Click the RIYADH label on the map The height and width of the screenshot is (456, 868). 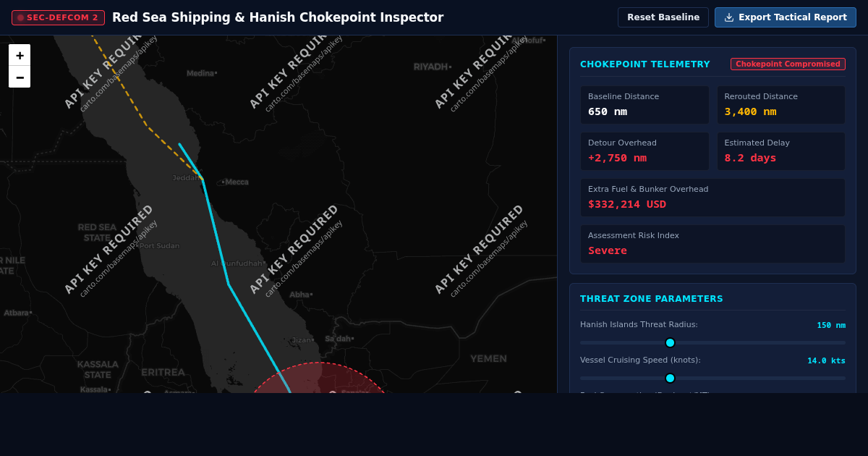coord(432,67)
